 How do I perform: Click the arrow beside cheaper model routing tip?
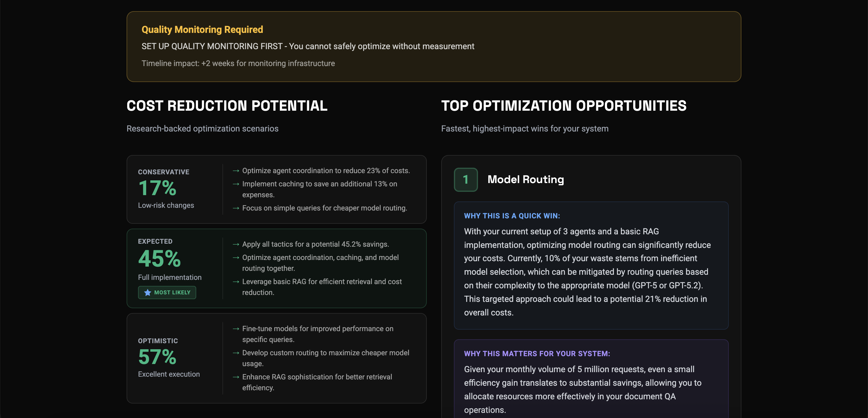(x=236, y=208)
